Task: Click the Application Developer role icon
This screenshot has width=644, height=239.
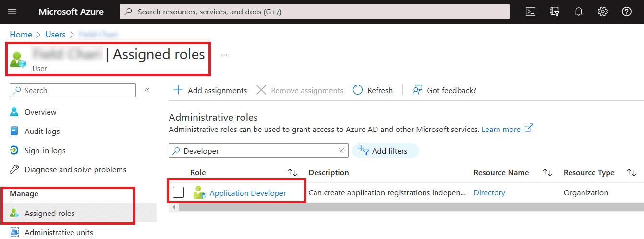Action: pyautogui.click(x=199, y=192)
